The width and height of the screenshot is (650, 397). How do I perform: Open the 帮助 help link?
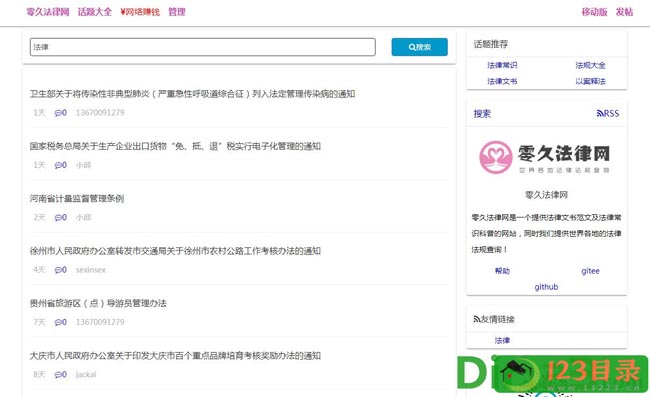502,271
